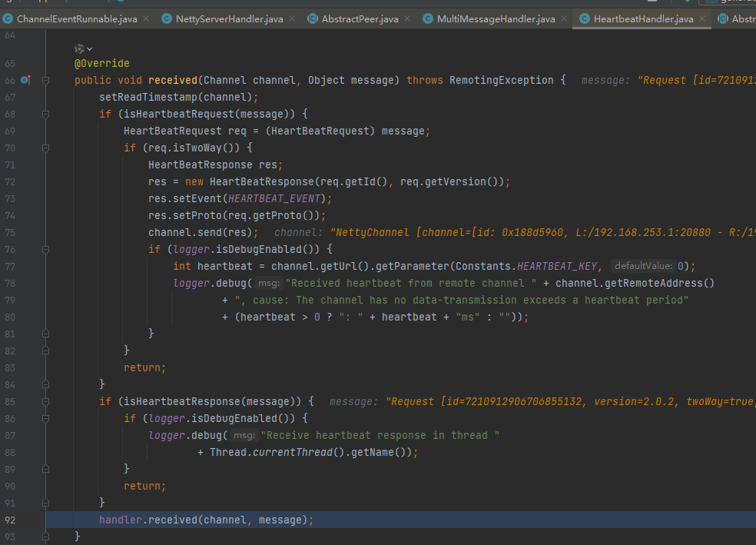Click the fold end marker on line 93

45,537
